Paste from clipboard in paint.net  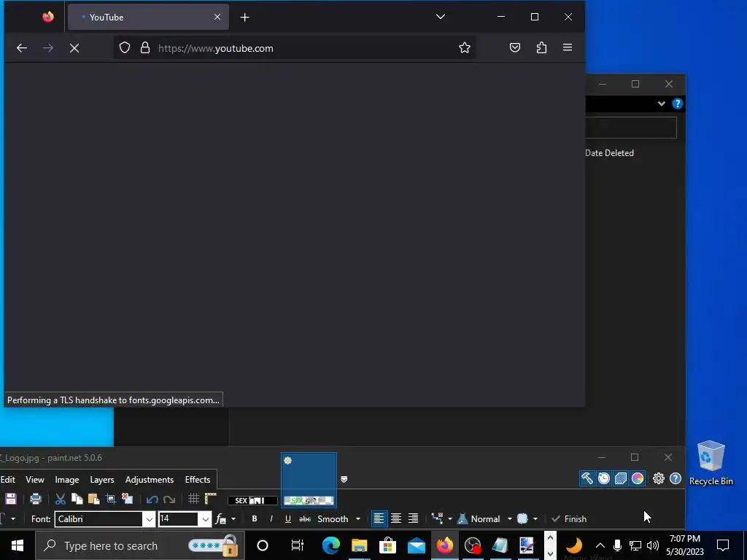click(94, 499)
